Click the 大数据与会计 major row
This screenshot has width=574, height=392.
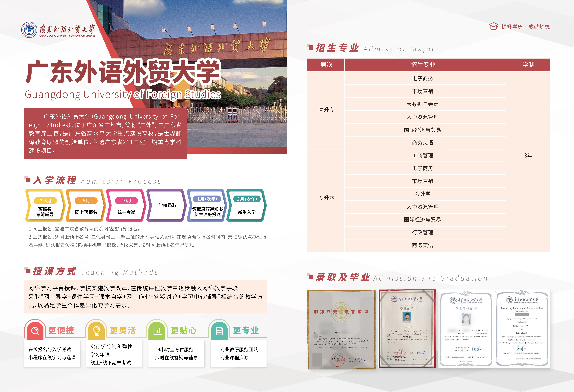click(422, 104)
